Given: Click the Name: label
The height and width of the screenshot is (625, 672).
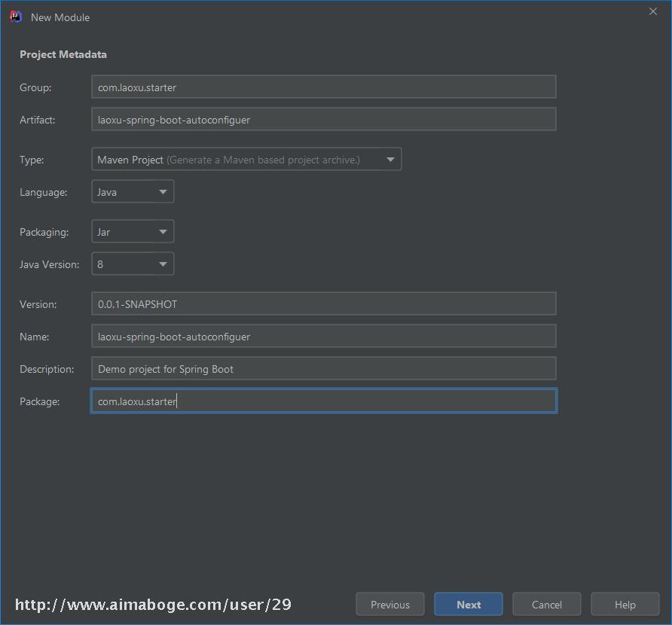Looking at the screenshot, I should point(35,337).
